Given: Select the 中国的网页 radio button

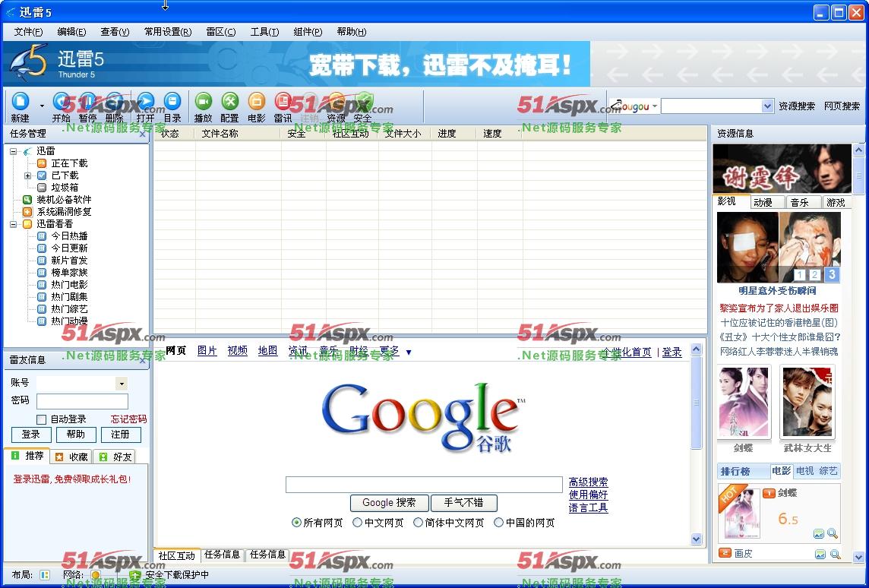Looking at the screenshot, I should [x=499, y=523].
